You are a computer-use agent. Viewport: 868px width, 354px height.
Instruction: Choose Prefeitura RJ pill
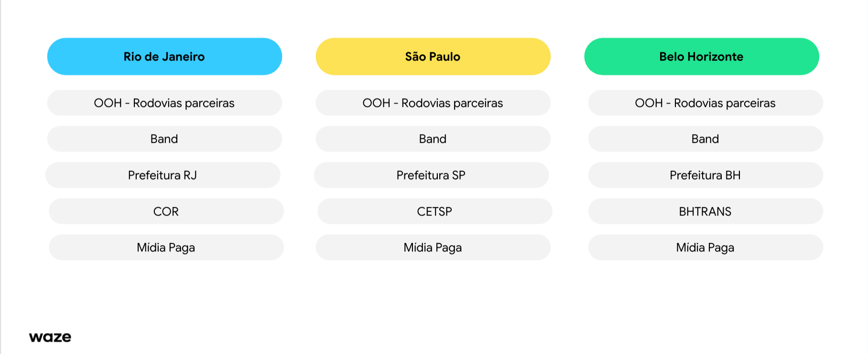pyautogui.click(x=163, y=175)
